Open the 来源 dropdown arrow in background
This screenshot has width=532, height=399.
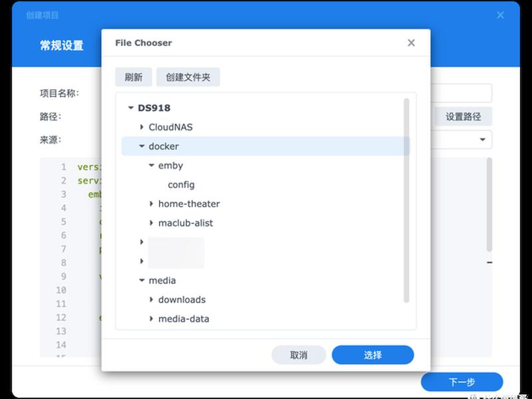(482, 140)
